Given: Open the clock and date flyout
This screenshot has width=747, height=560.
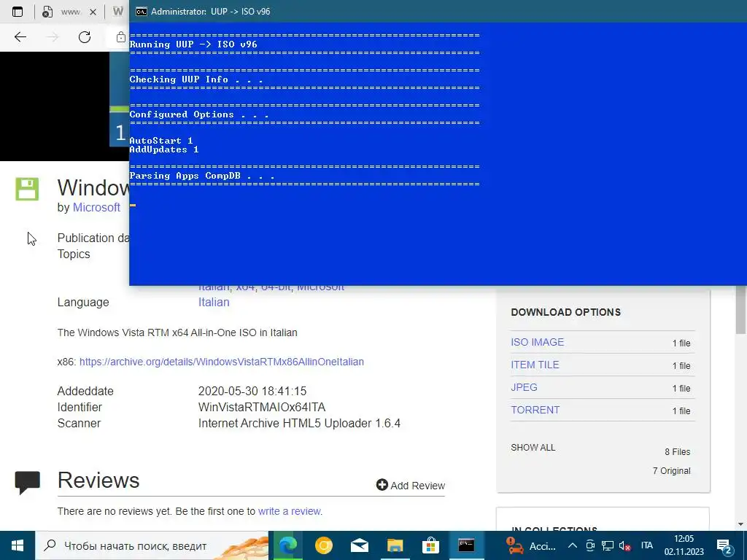Looking at the screenshot, I should (x=684, y=545).
